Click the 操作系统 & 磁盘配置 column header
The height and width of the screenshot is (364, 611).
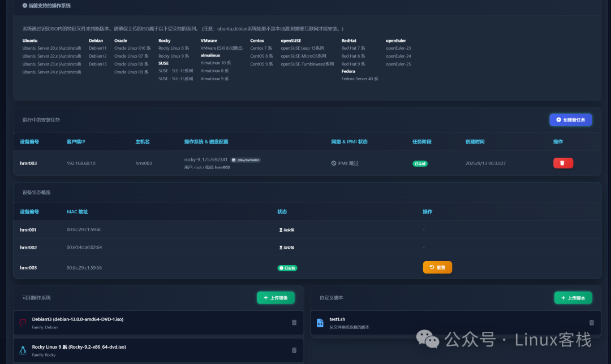pyautogui.click(x=206, y=142)
